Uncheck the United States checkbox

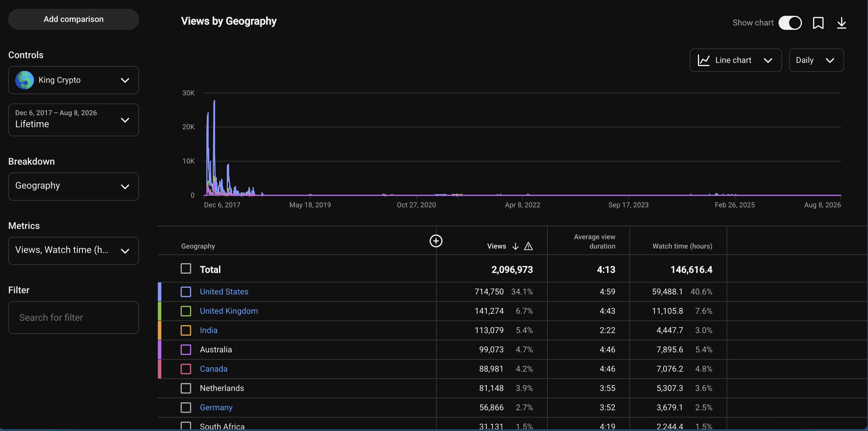(186, 292)
